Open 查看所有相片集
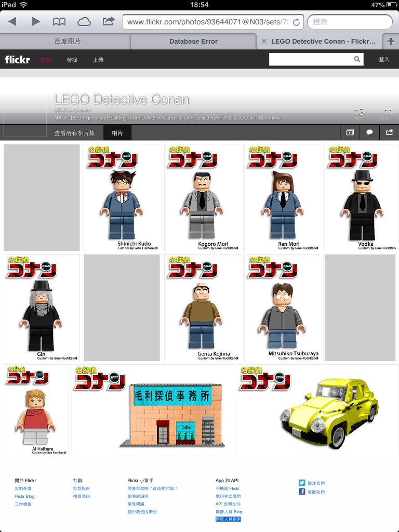Screen dimensions: 399x532 coord(75,133)
